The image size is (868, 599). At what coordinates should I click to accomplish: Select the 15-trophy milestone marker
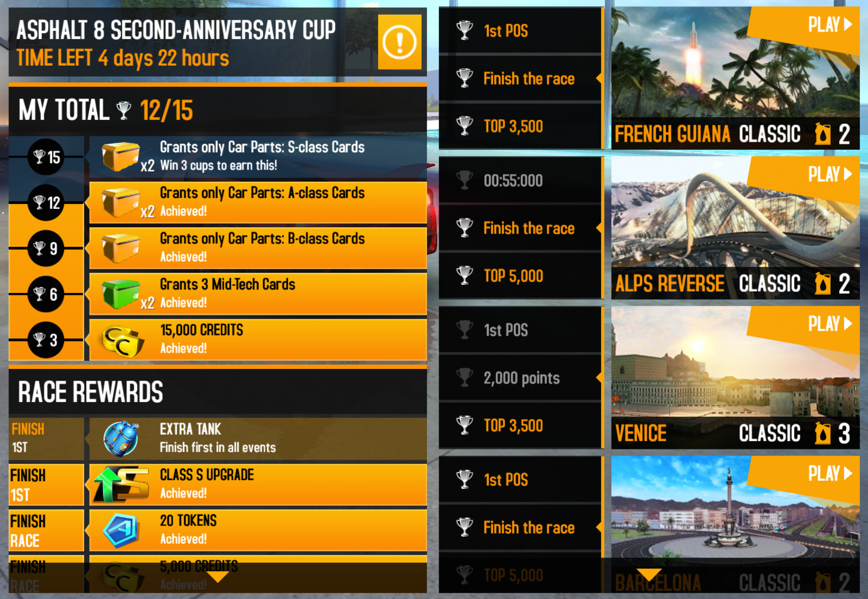point(46,157)
